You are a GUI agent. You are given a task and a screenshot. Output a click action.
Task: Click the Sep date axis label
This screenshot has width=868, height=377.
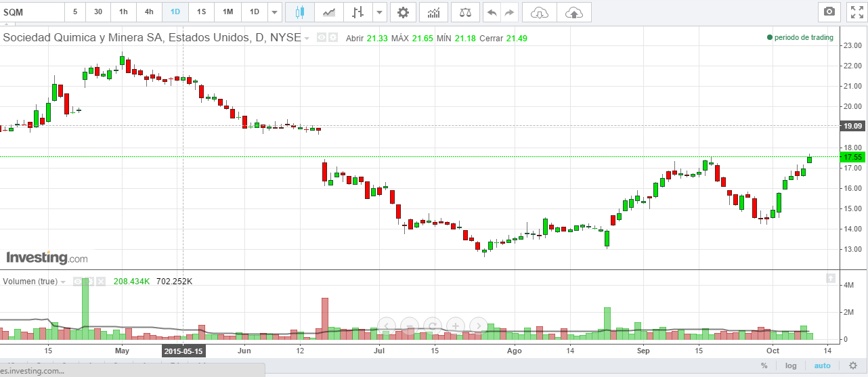pos(643,351)
